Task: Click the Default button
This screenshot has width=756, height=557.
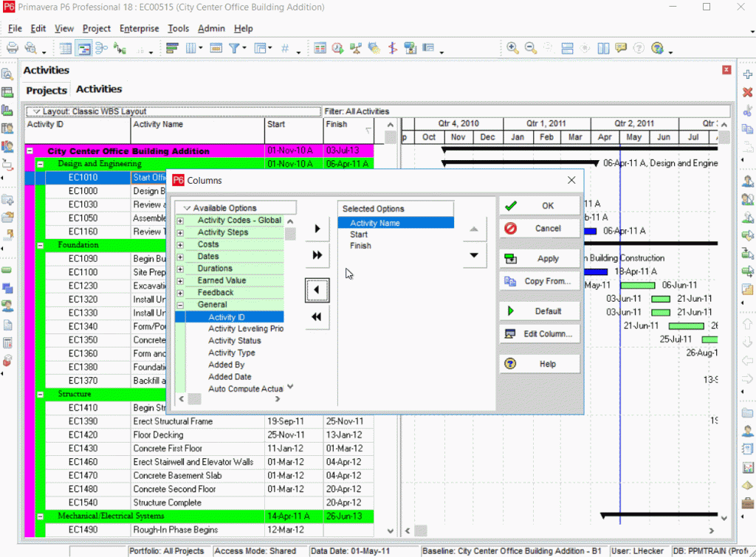Action: (540, 311)
